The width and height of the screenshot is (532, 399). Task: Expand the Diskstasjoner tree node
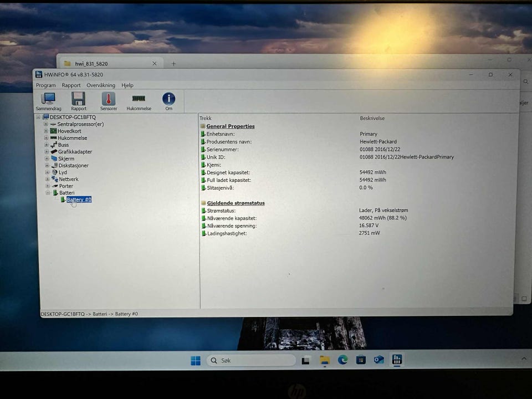click(x=47, y=166)
